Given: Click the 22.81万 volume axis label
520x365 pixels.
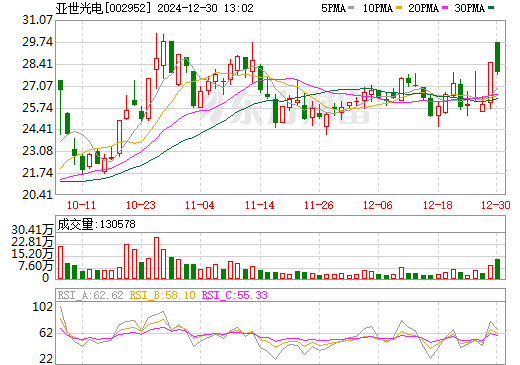Looking at the screenshot, I should click(x=32, y=242).
